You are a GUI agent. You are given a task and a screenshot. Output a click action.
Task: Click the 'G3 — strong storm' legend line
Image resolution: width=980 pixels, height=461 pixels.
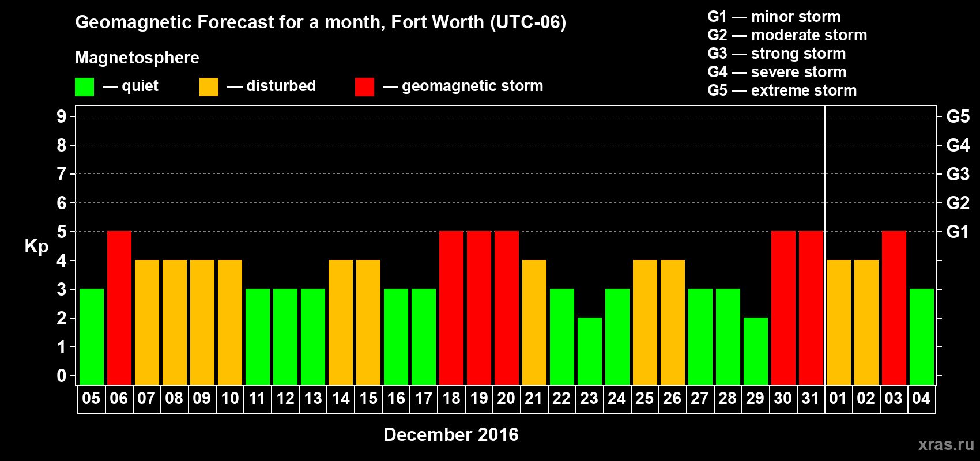(x=777, y=54)
